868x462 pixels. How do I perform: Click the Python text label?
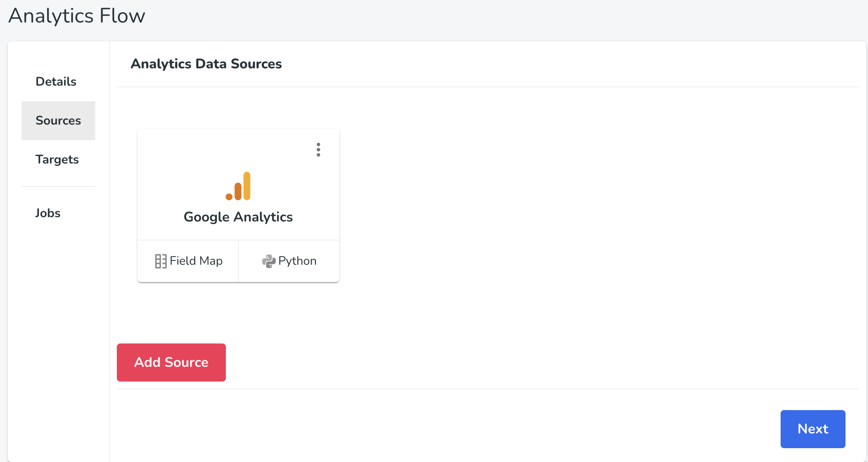tap(297, 261)
